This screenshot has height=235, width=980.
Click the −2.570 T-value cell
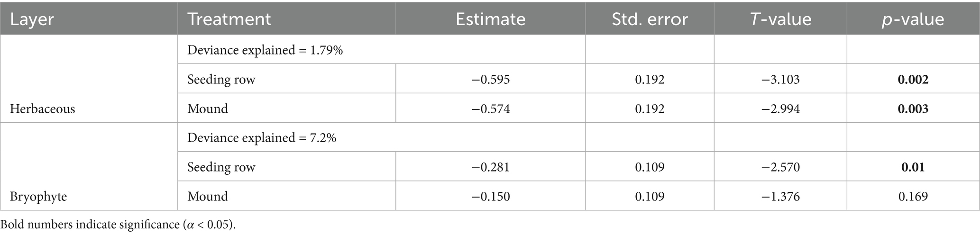(x=780, y=167)
